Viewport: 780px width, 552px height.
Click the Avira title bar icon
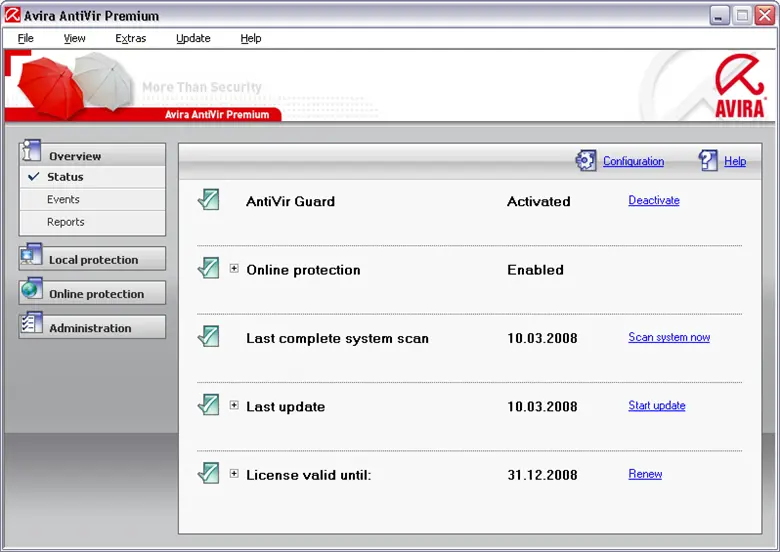point(13,15)
